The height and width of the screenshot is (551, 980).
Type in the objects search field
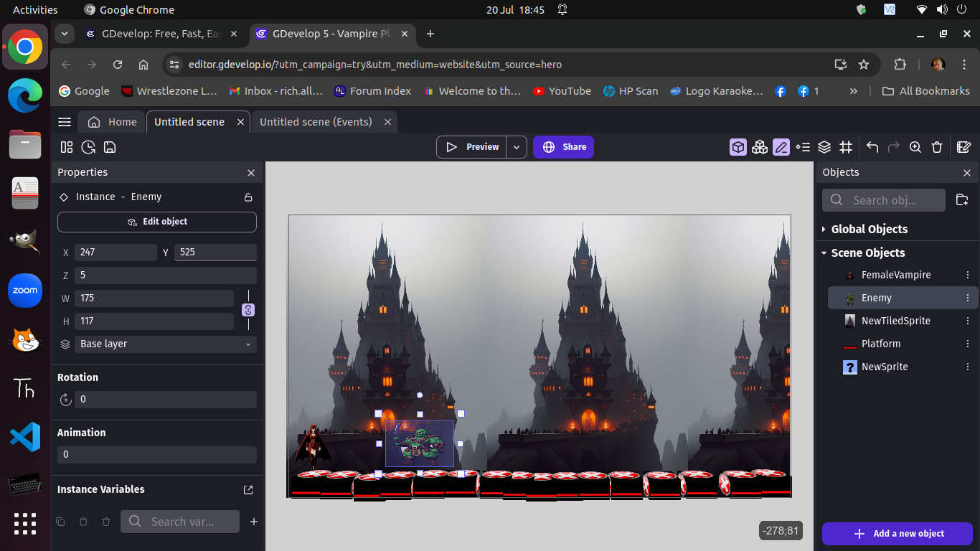[883, 200]
